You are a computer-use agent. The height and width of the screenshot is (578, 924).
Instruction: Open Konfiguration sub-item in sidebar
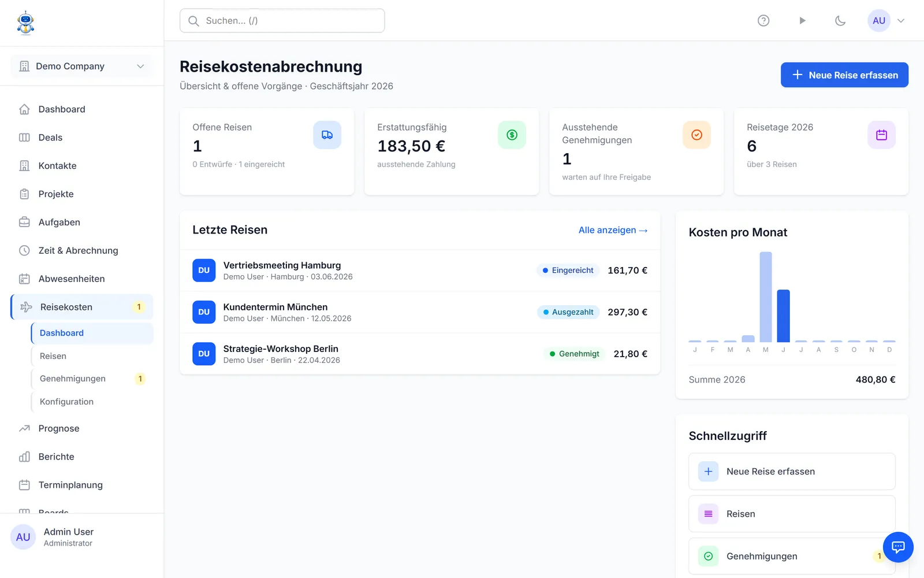pyautogui.click(x=92, y=402)
